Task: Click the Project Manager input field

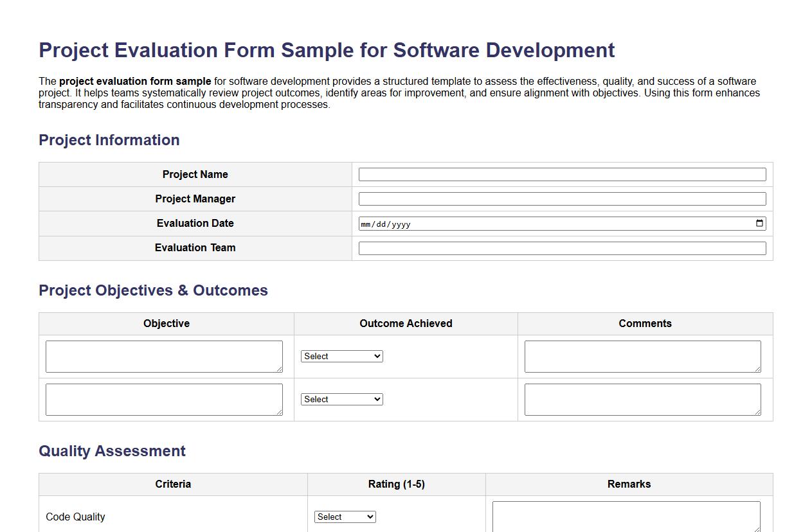Action: pos(562,198)
